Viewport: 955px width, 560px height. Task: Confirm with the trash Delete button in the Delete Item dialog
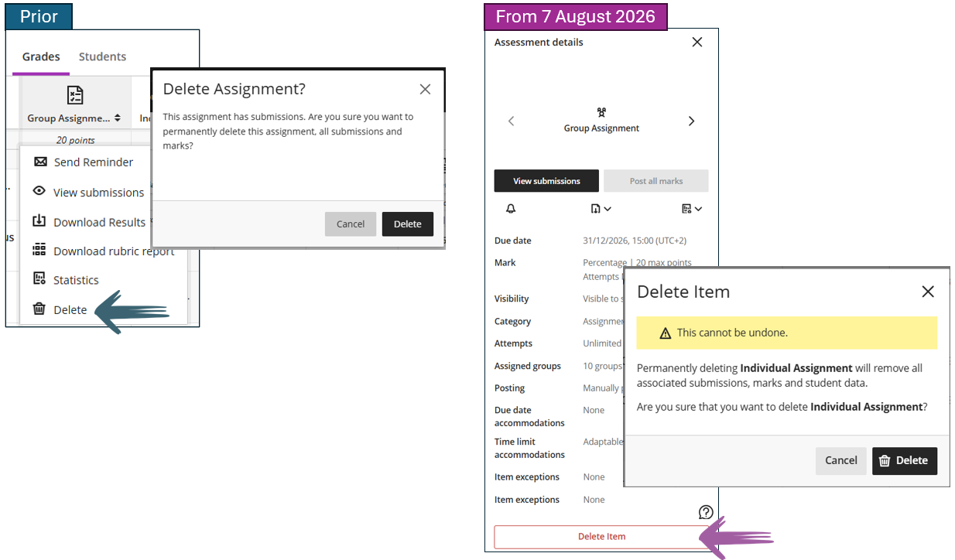(x=905, y=461)
